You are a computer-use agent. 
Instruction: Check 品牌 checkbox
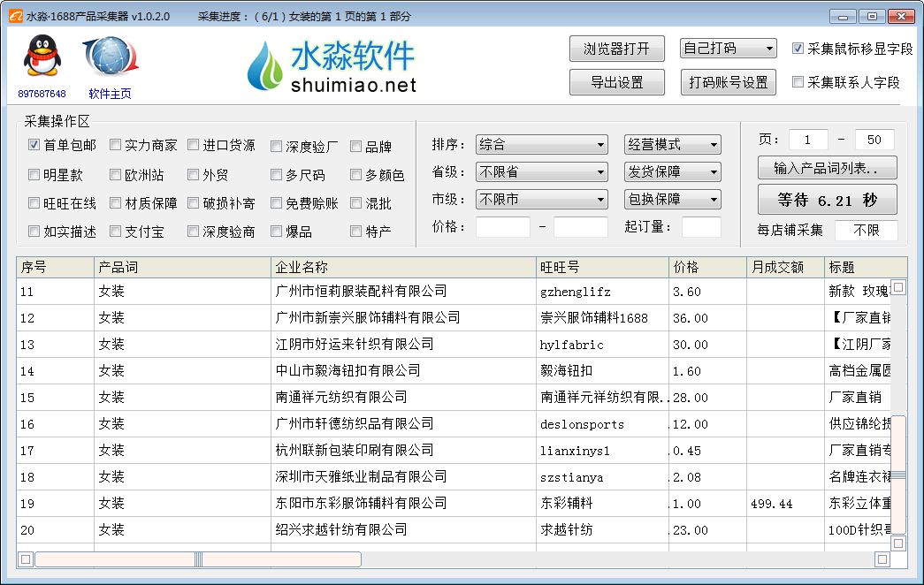point(356,146)
